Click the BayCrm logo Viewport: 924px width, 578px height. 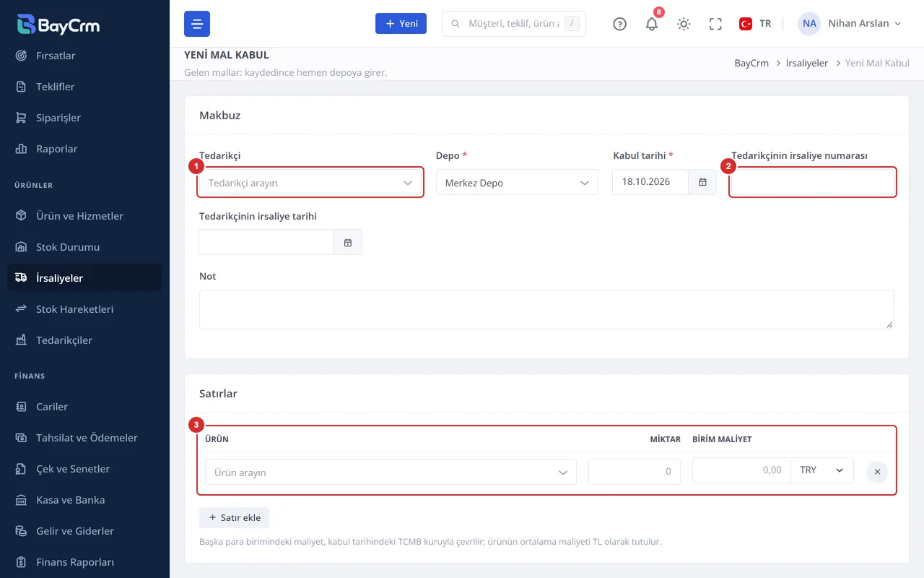(x=58, y=24)
